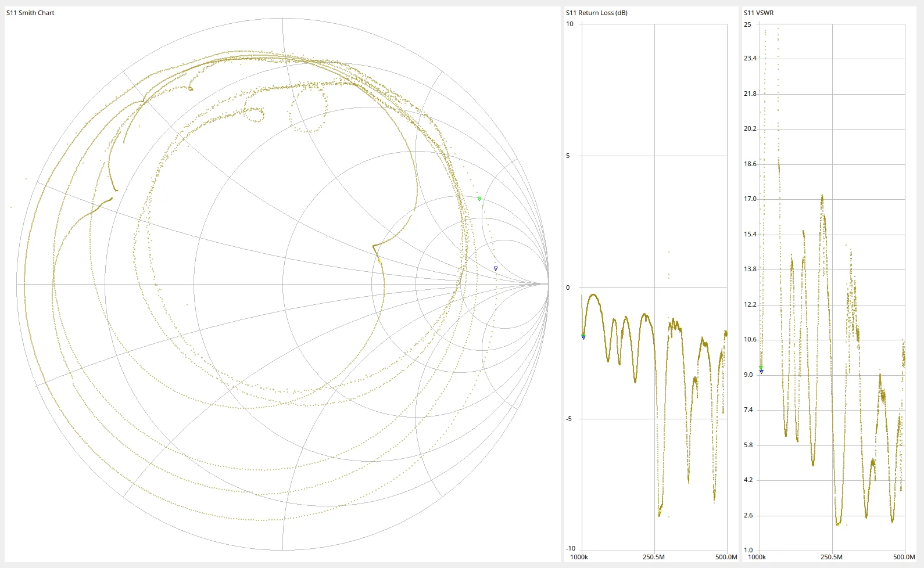Click the "10.6" label on VSWR axis
Screen dimensions: 924x568
click(750, 339)
